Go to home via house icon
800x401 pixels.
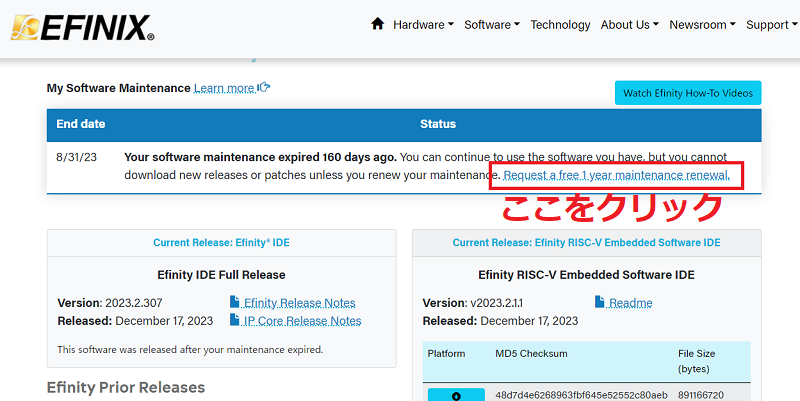coord(378,24)
